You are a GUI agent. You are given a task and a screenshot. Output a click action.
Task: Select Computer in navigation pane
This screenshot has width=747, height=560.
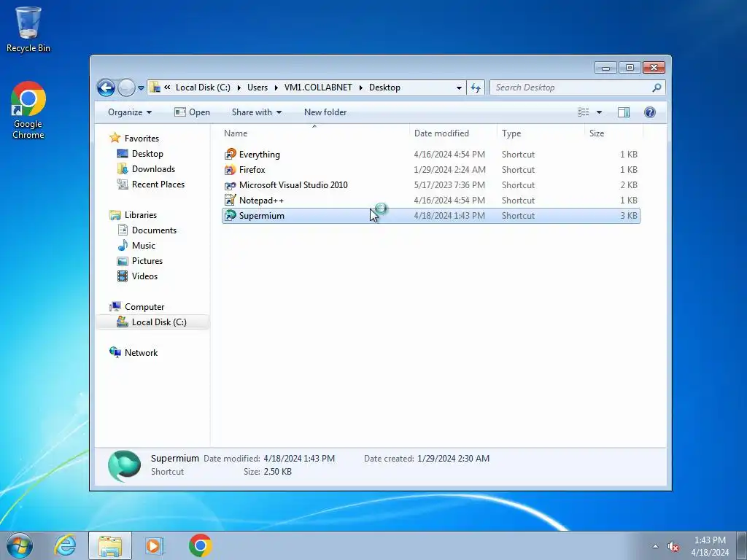(144, 307)
